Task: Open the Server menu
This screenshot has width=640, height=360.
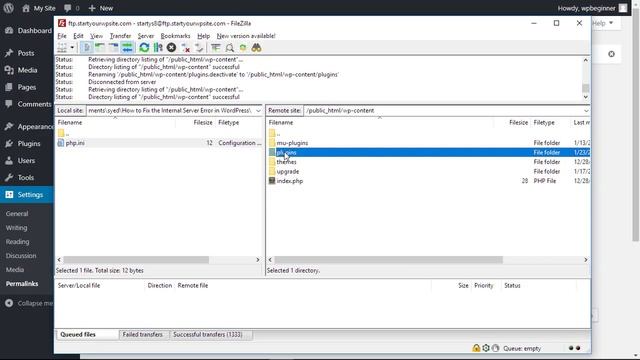Action: point(146,36)
